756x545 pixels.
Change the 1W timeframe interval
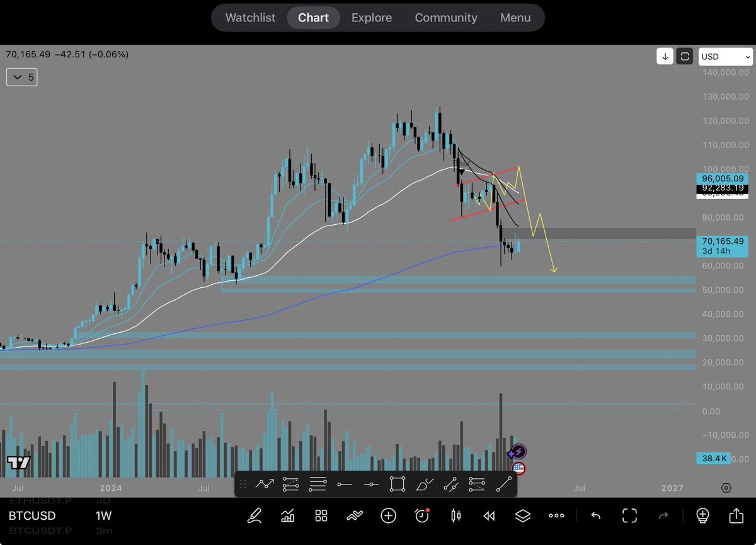pos(104,516)
